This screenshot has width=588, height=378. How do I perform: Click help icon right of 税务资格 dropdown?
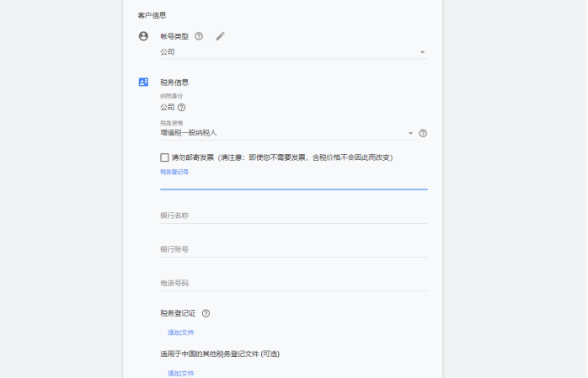pos(423,133)
